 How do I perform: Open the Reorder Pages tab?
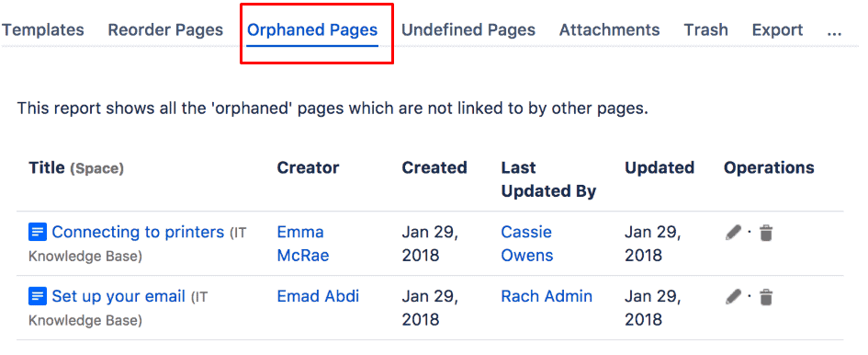(165, 30)
